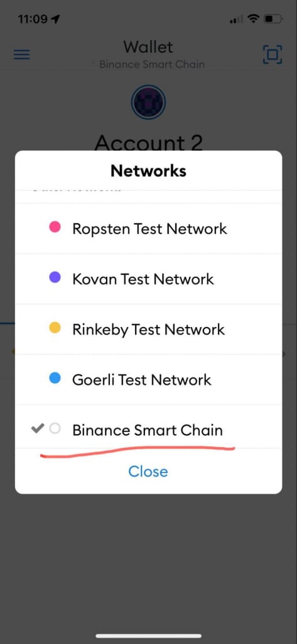Select Ropsten Test Network
The width and height of the screenshot is (297, 644).
(x=148, y=228)
